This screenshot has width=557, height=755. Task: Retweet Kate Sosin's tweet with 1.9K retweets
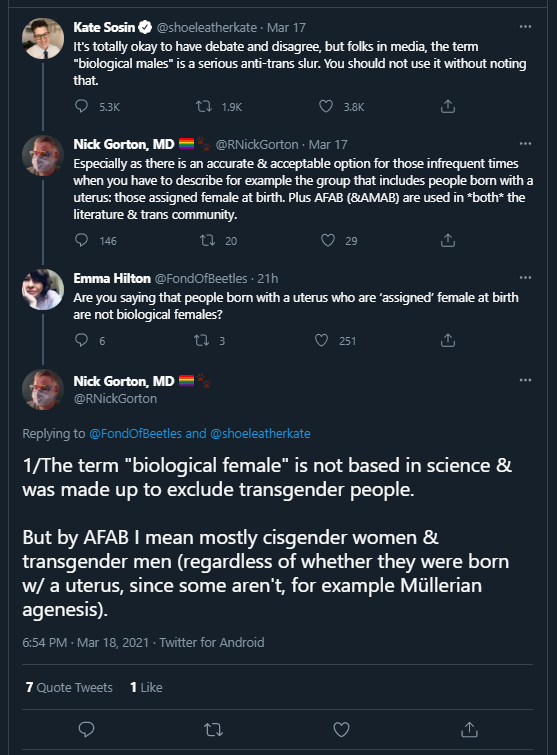point(204,106)
